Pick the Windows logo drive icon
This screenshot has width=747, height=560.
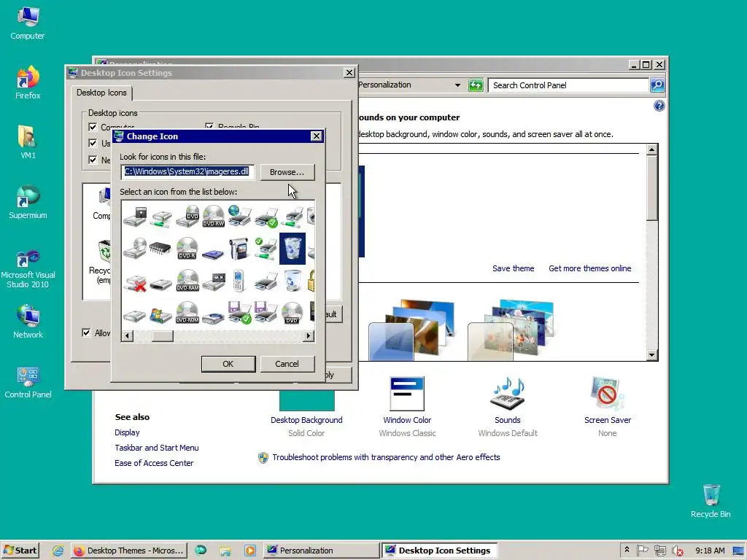tap(160, 315)
